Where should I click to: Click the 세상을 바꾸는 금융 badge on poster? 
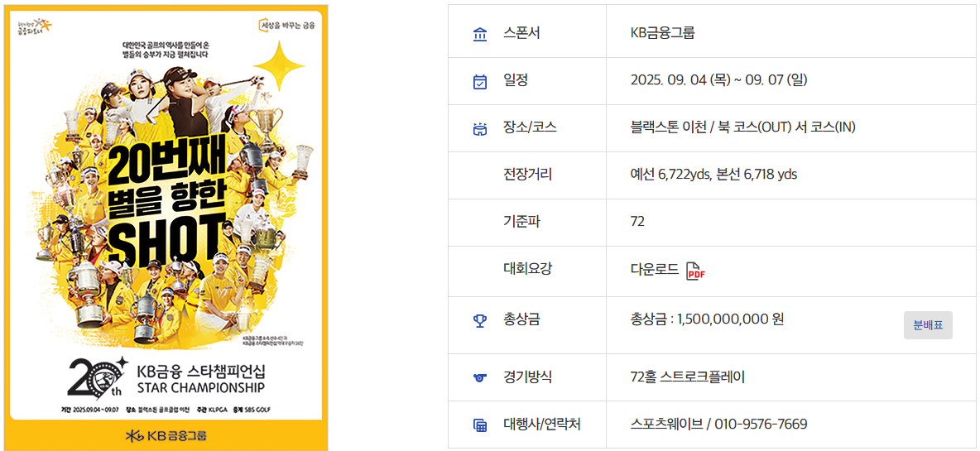(x=287, y=26)
